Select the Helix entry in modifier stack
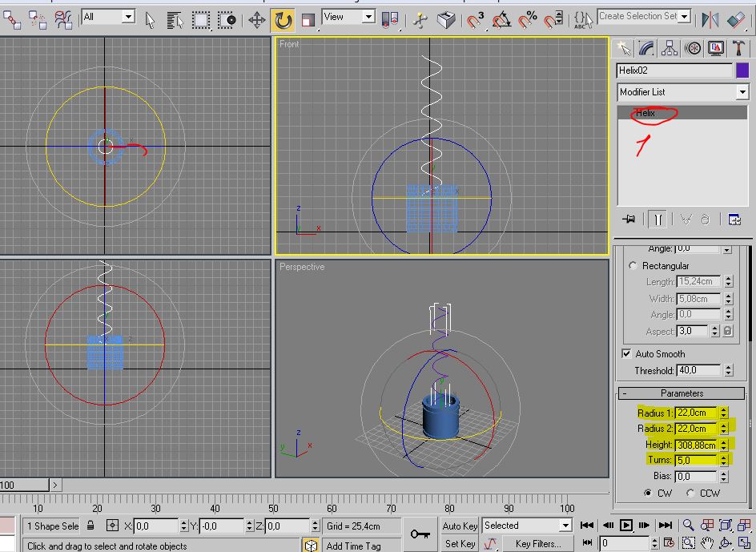 pos(682,113)
